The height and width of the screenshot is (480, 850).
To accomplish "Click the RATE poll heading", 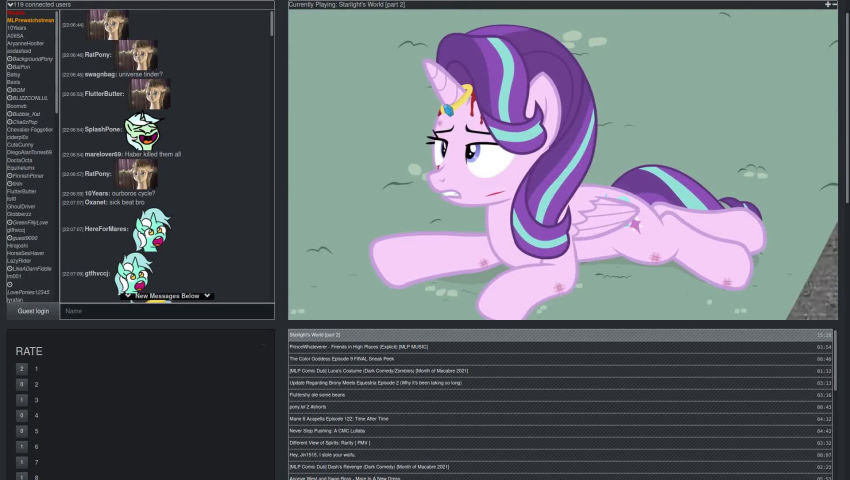I will pos(29,351).
